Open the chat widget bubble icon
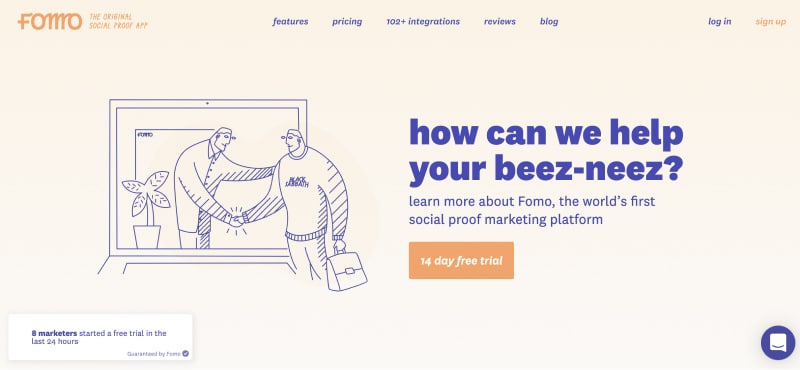 click(x=778, y=342)
